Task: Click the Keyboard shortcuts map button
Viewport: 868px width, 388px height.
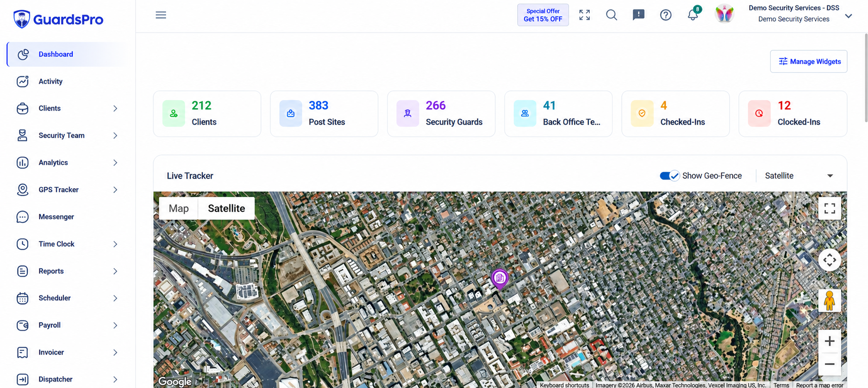Action: 564,385
